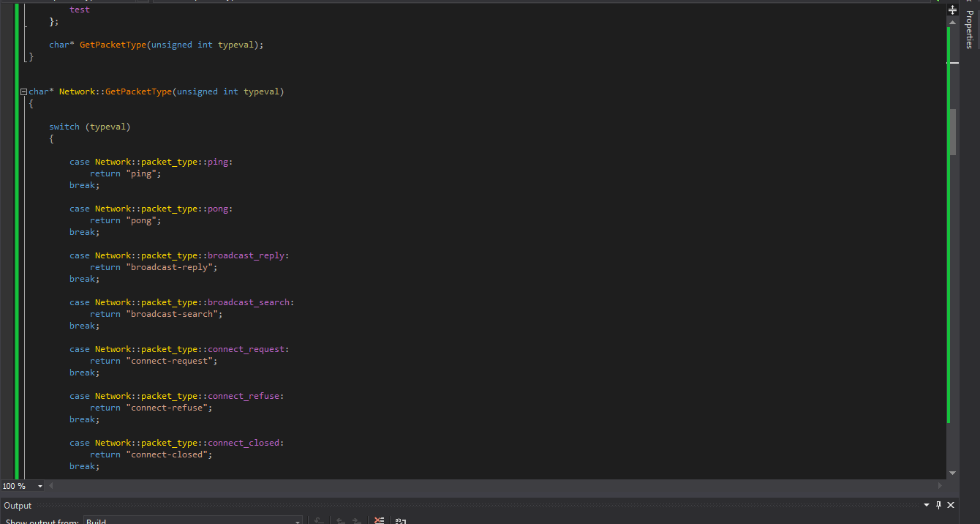Click the word "test" in the enum
The image size is (980, 524).
80,10
